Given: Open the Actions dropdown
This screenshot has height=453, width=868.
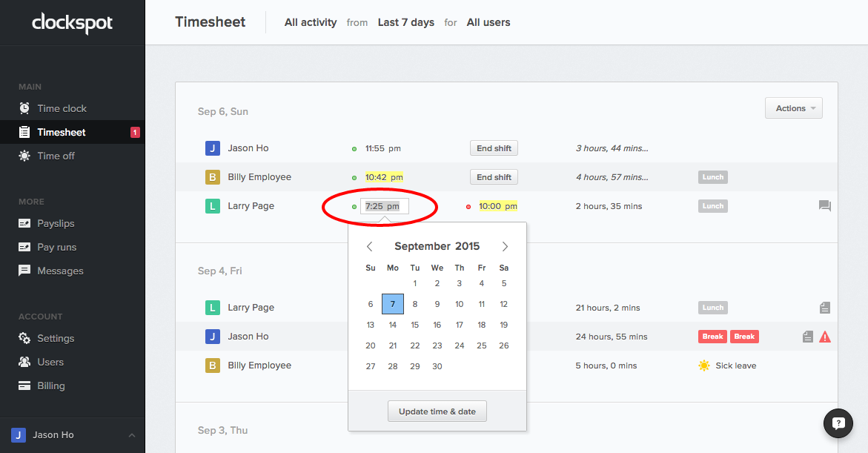Looking at the screenshot, I should (794, 108).
